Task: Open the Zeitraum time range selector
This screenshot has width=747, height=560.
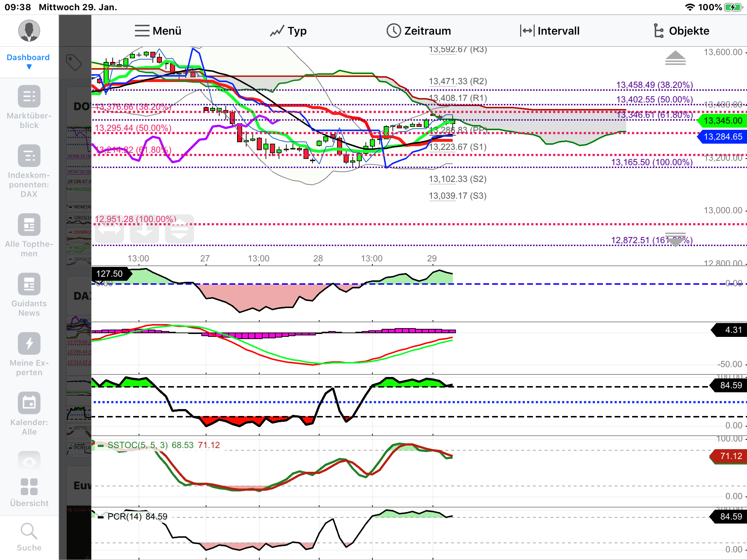Action: point(419,31)
